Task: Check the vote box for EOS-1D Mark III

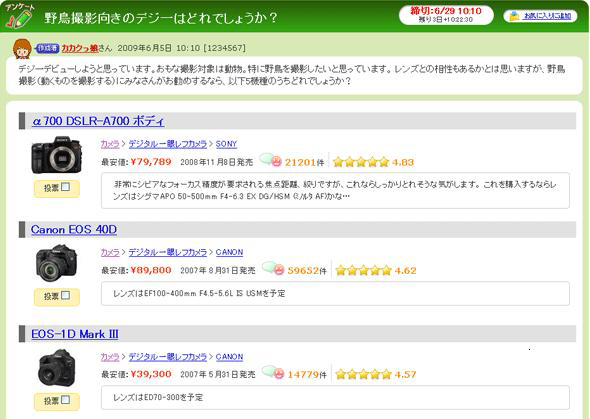Action: coord(65,399)
